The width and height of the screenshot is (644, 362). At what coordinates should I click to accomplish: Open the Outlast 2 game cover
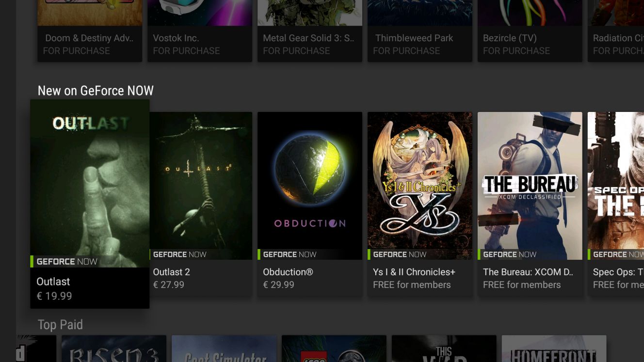(x=201, y=186)
